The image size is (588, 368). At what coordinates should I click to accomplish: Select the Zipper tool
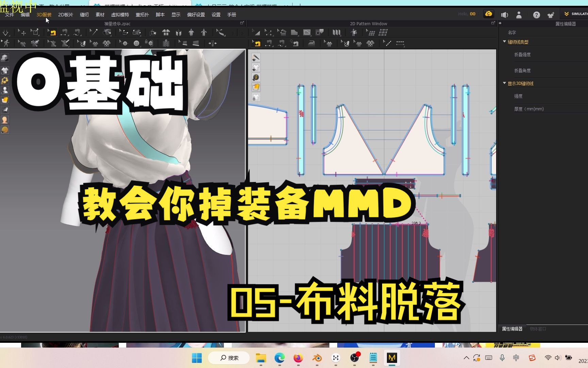click(166, 43)
